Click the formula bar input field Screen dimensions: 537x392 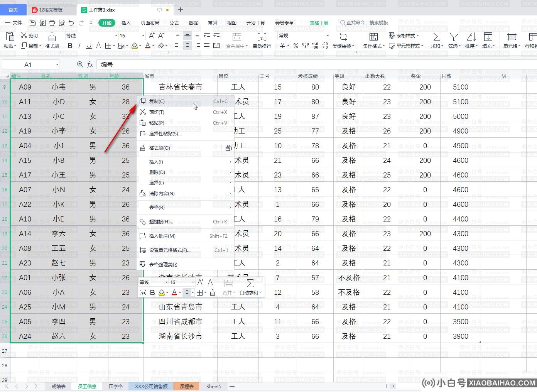point(316,65)
